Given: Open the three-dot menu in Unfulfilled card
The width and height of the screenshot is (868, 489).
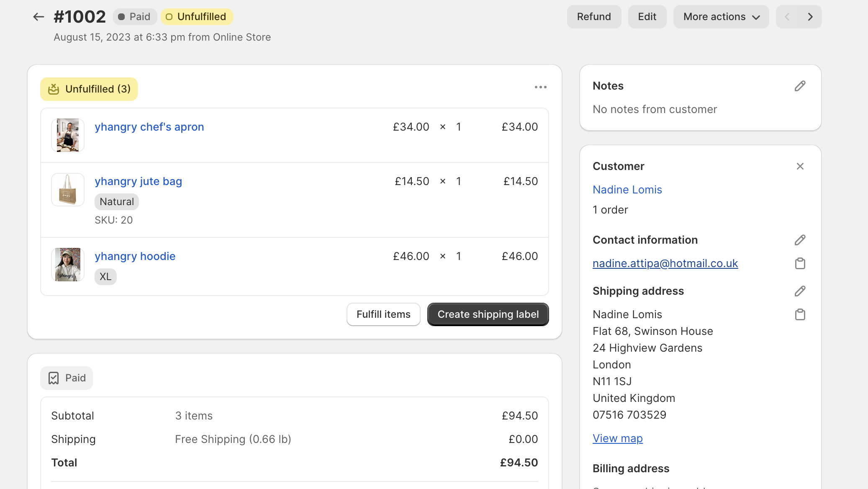Looking at the screenshot, I should click(540, 87).
